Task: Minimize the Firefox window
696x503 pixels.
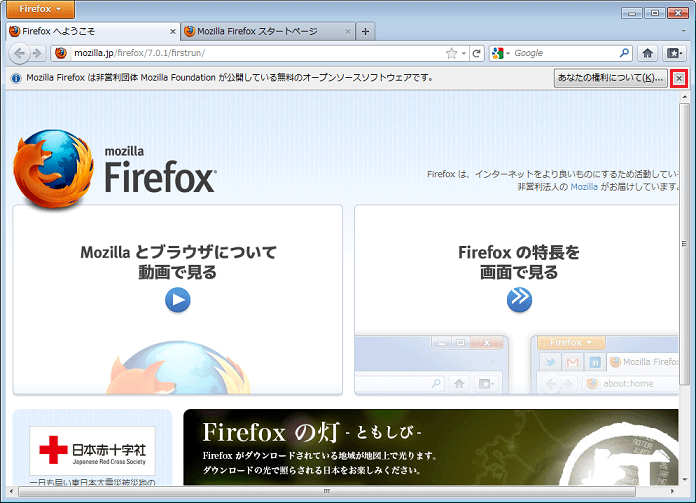Action: tap(632, 13)
